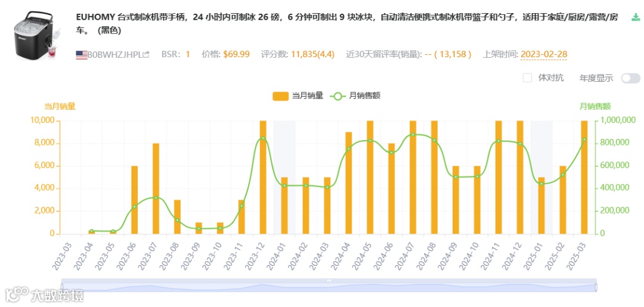This screenshot has width=644, height=307.
Task: Select the 2023-08 sales bar
Action: click(x=177, y=217)
